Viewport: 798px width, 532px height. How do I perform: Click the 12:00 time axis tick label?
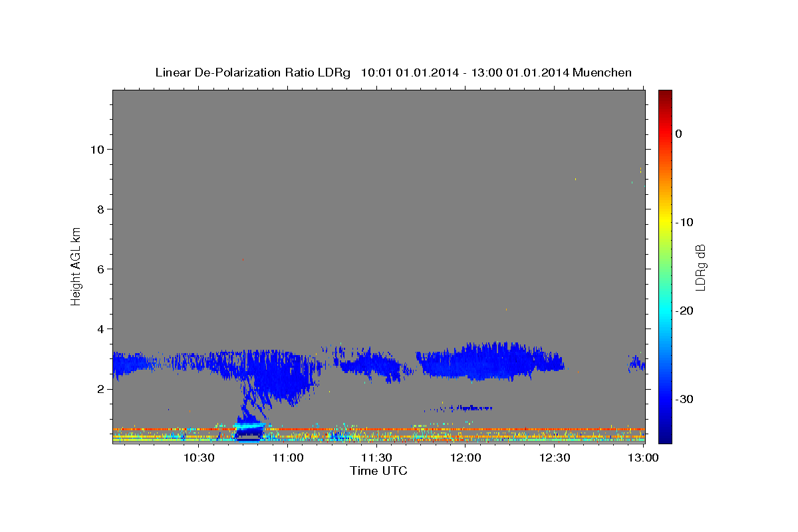[465, 458]
